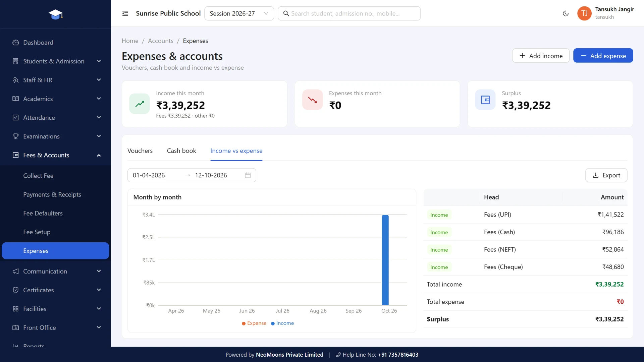Click the Tansukh Jangir user name

point(614,9)
